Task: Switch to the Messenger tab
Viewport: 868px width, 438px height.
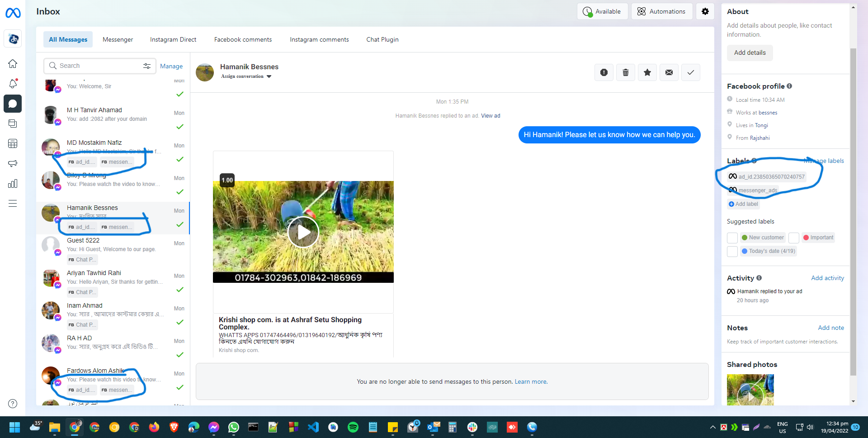Action: point(118,39)
